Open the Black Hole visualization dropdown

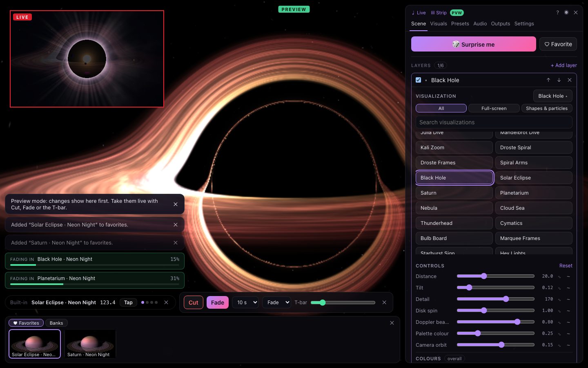point(553,96)
